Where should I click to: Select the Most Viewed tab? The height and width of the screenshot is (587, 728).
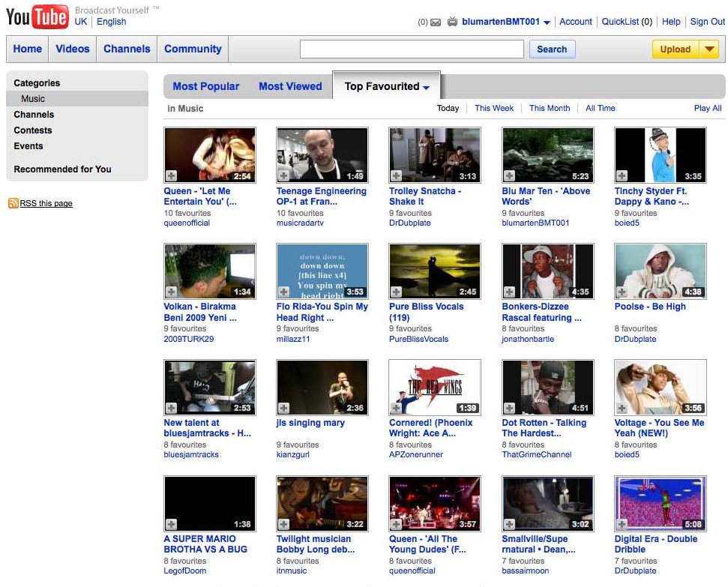tap(290, 86)
